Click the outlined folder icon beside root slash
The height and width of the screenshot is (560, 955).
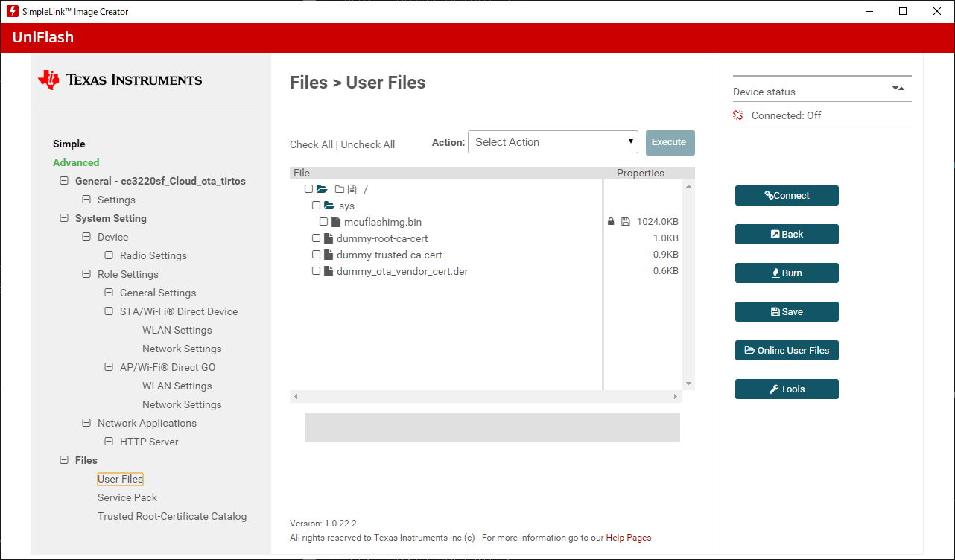[340, 189]
